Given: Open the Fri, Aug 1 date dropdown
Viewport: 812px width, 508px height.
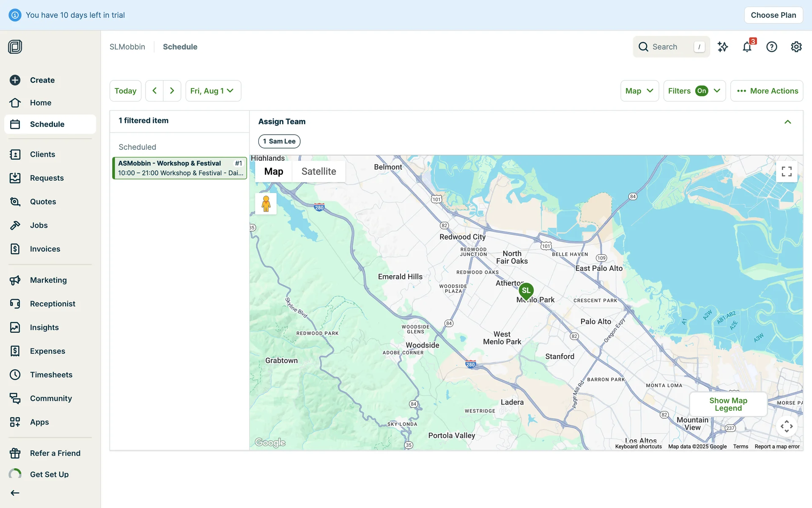Looking at the screenshot, I should (x=213, y=91).
